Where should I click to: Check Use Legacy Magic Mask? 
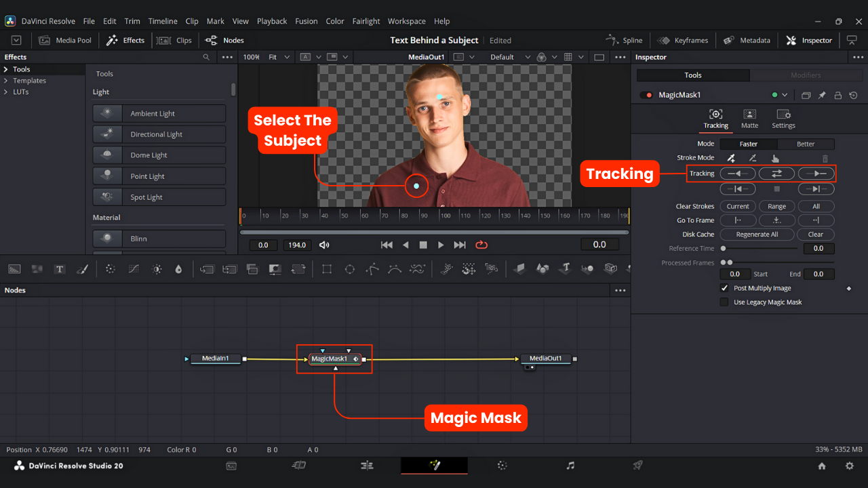724,302
